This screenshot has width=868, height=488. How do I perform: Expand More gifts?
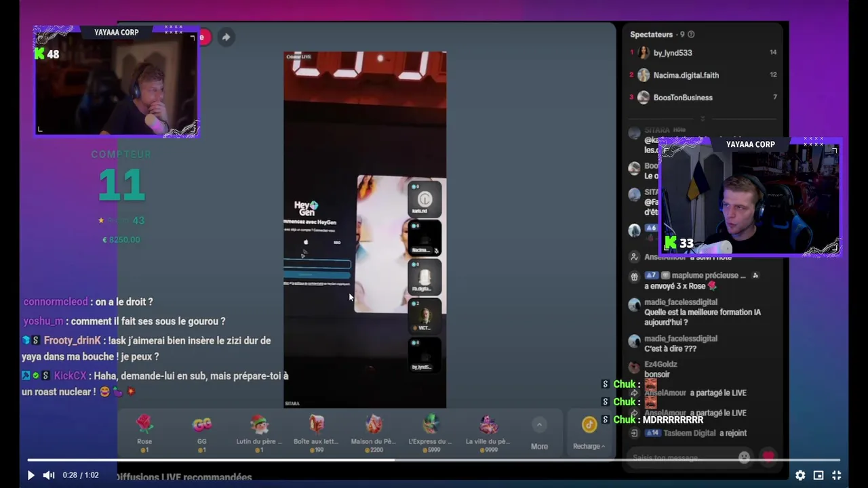[x=539, y=434]
